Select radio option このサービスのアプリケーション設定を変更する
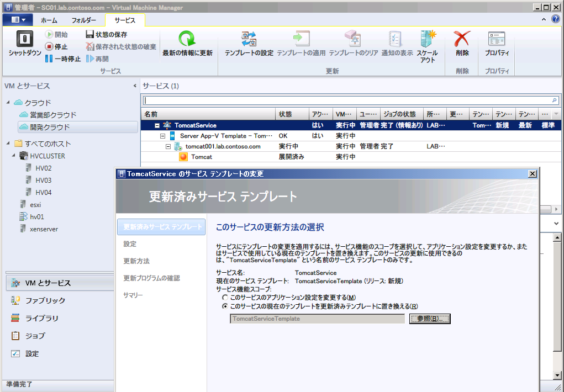The image size is (564, 392). (x=226, y=298)
